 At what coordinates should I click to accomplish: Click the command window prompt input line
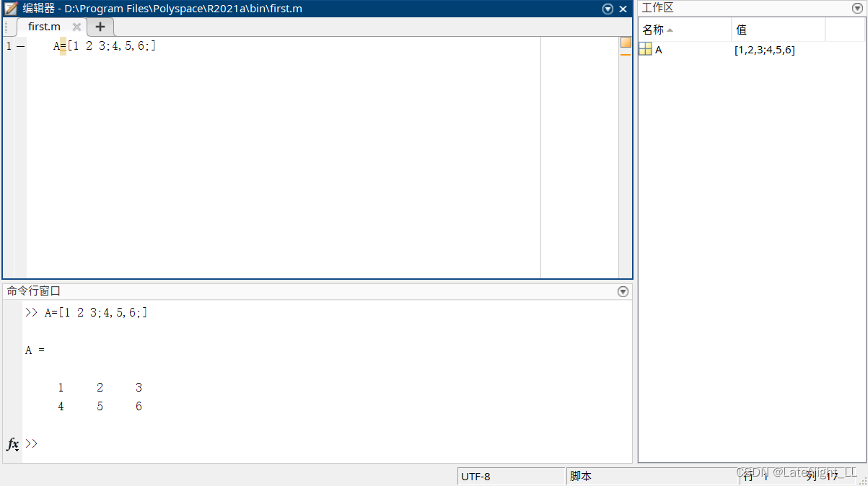click(327, 444)
